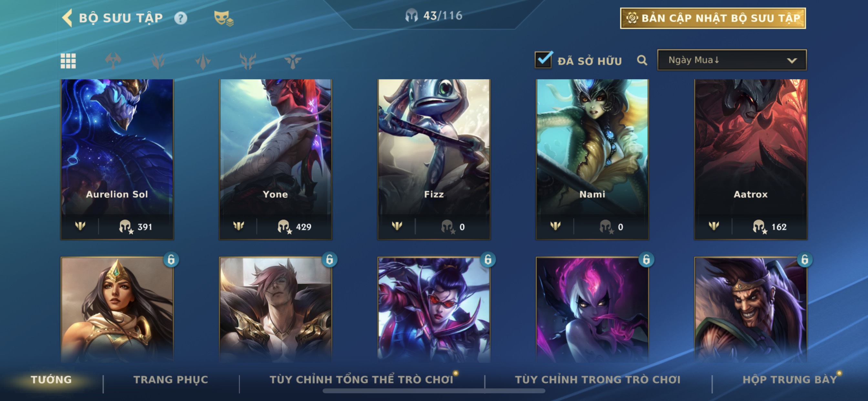Select the Aurelion Sol champion card
Screen dimensions: 868x401
[117, 159]
